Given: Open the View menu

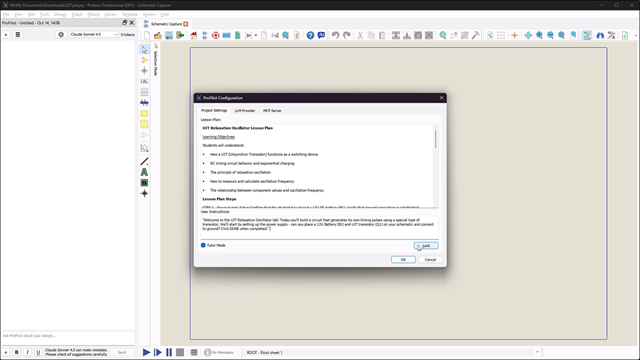Looking at the screenshot, I should click(x=18, y=14).
